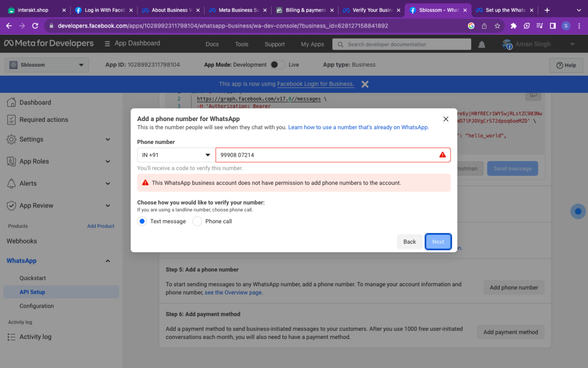Expand the App Review section chevron
Image resolution: width=588 pixels, height=368 pixels.
tap(108, 206)
